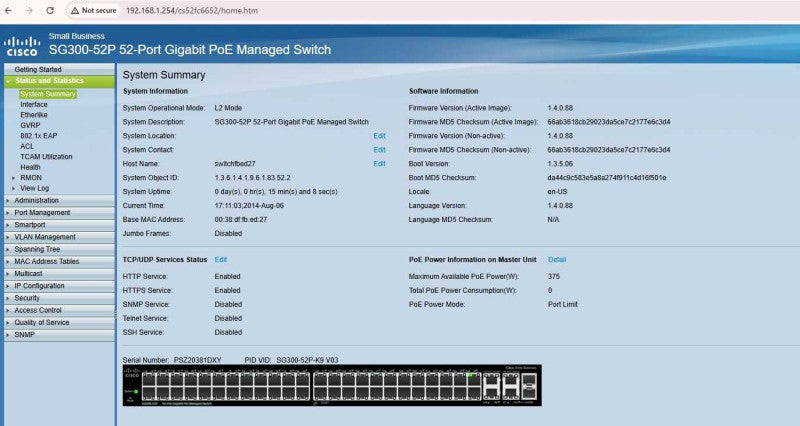Expand the Administration menu
800x426 pixels.
coord(59,201)
